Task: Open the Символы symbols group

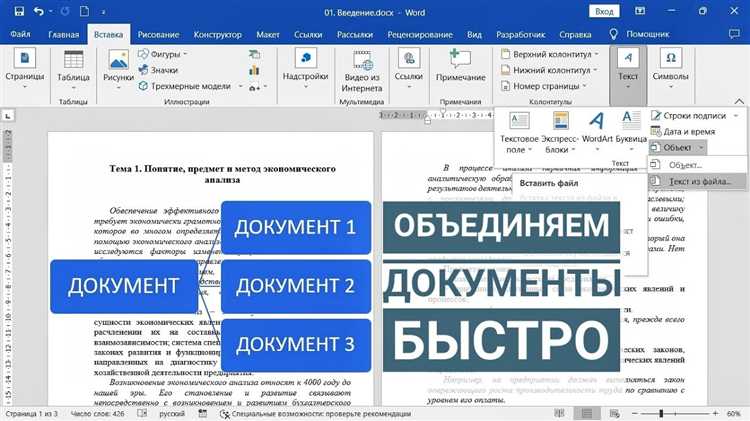Action: point(671,70)
